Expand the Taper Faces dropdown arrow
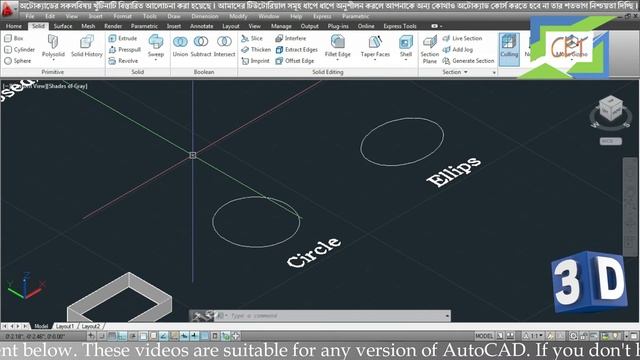This screenshot has height=360, width=640. [x=375, y=60]
